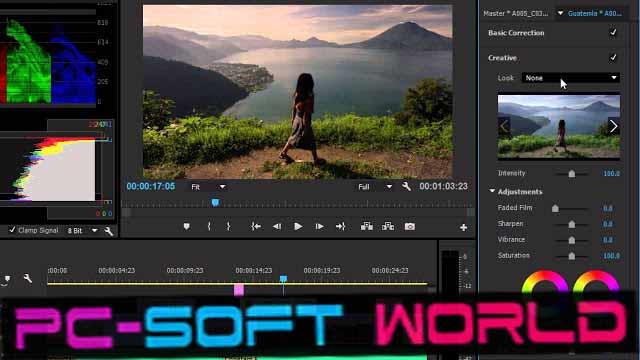This screenshot has width=640, height=360.
Task: Show previous Look preview arrow
Action: [x=504, y=127]
